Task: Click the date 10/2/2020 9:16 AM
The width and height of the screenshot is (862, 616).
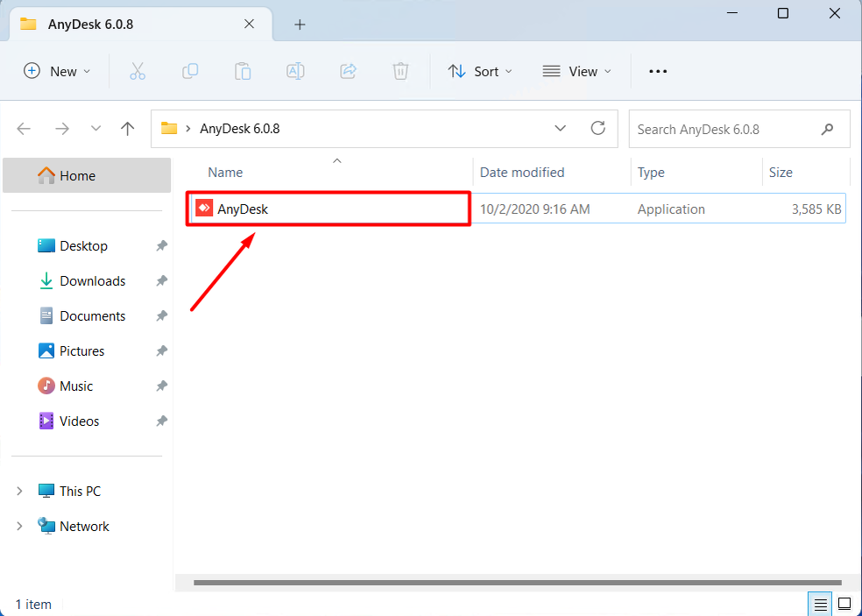Action: click(535, 209)
